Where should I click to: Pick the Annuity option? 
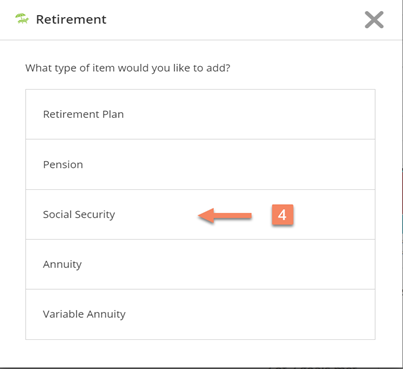click(200, 265)
